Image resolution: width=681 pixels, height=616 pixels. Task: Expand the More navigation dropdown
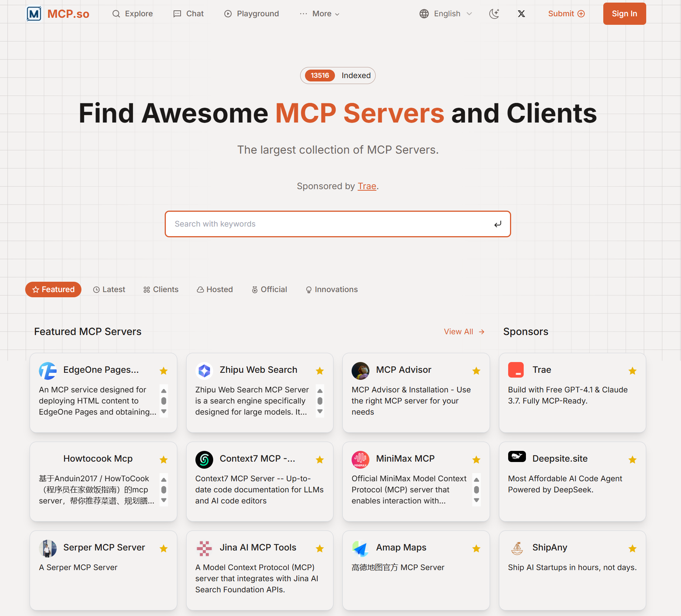tap(320, 14)
